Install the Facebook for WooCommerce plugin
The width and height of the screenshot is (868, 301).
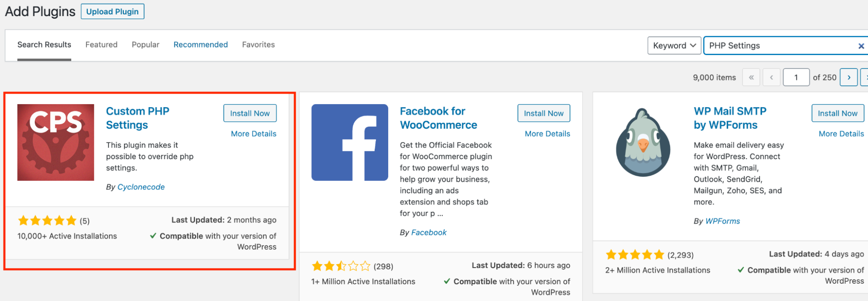click(x=544, y=113)
